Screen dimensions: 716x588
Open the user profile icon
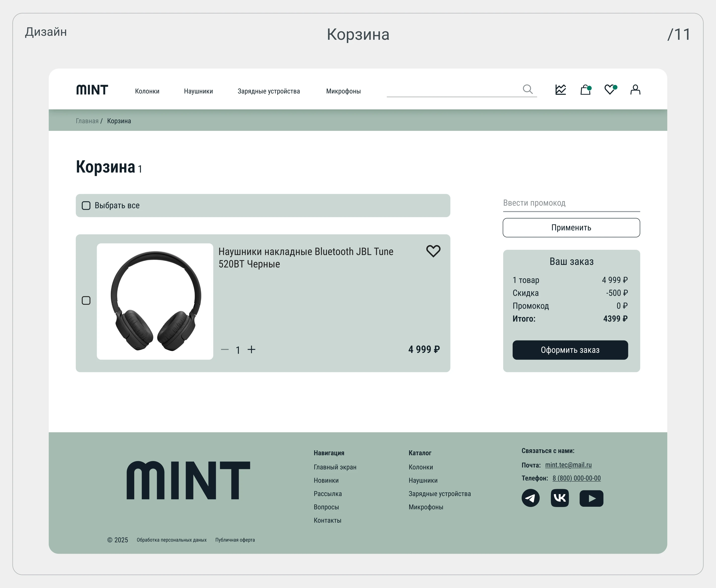pos(635,89)
